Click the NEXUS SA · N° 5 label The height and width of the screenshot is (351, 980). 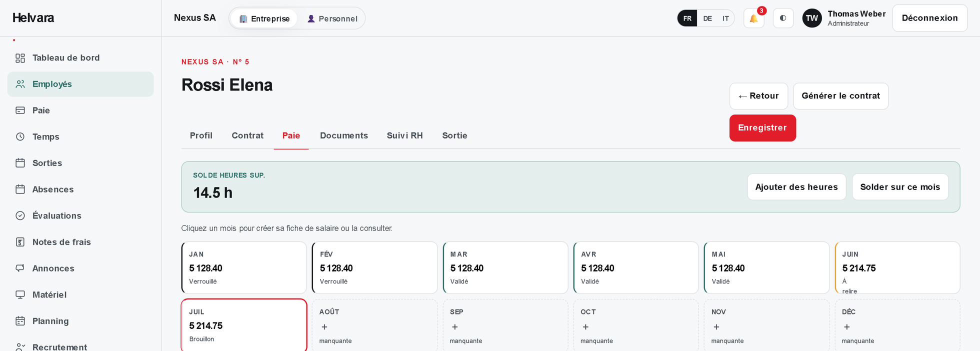point(215,62)
